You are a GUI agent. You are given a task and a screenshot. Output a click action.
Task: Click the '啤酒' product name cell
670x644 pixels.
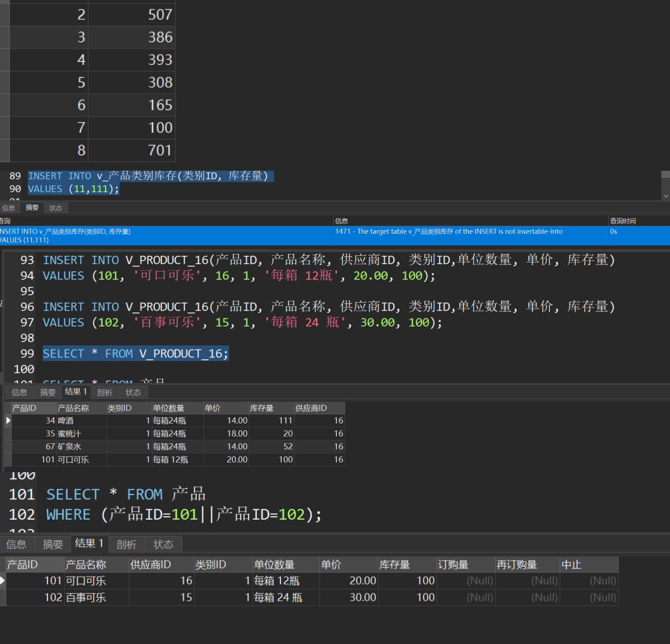tap(81, 421)
